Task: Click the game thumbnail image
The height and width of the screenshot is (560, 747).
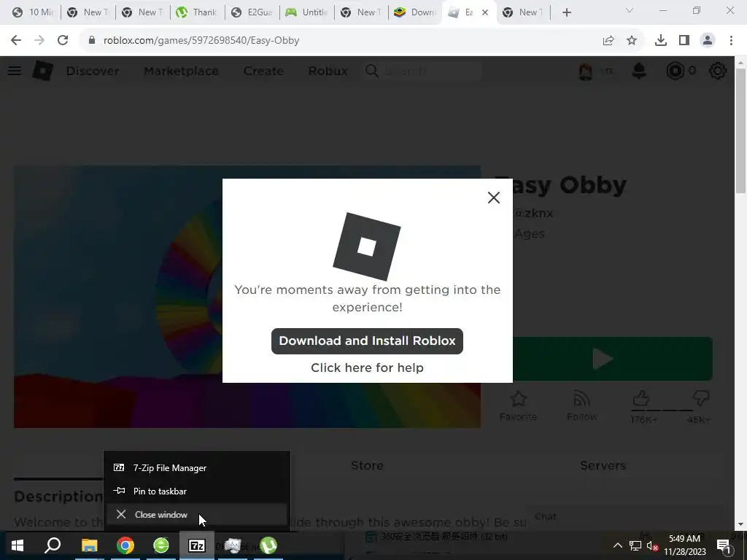Action: (247, 297)
